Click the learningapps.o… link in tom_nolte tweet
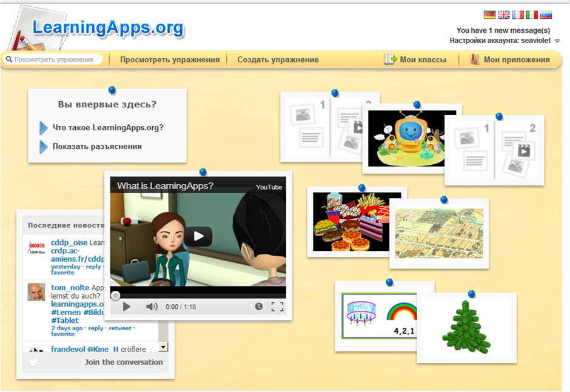The height and width of the screenshot is (392, 570). click(78, 304)
